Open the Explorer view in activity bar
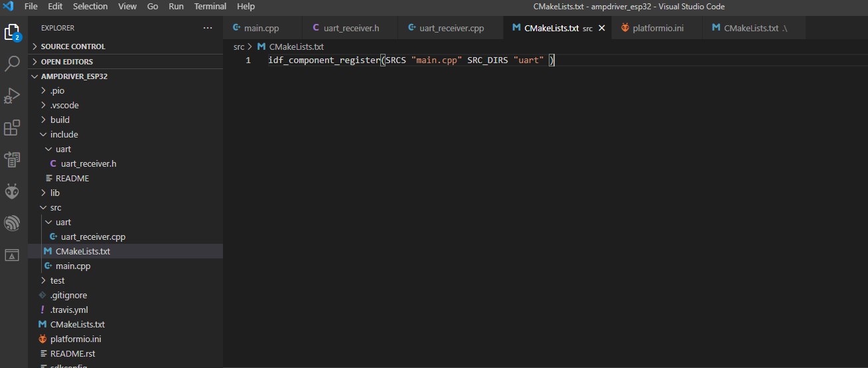Screen dimensions: 868x368 (13, 32)
